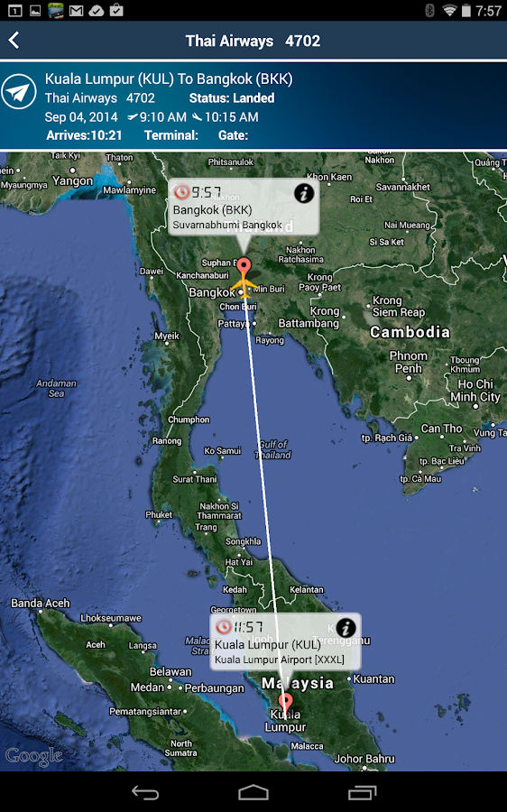Viewport: 507px width, 812px height.
Task: Open Gmail notification in status bar
Action: (76, 10)
